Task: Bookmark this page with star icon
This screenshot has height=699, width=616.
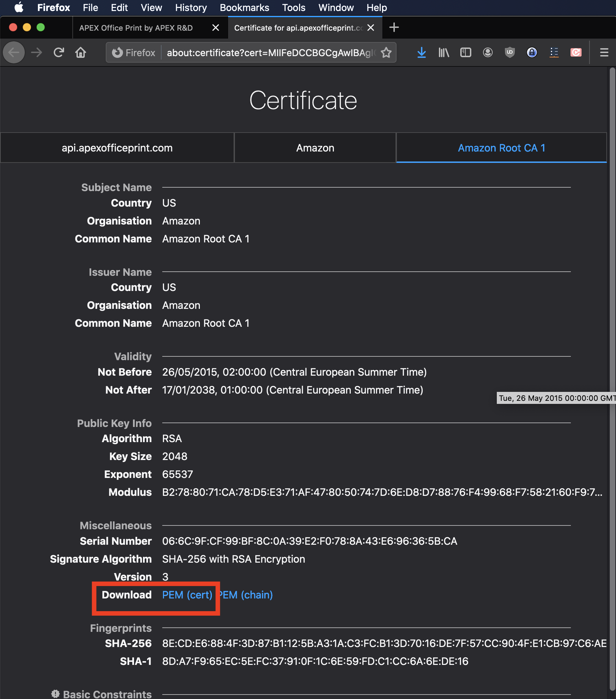Action: (x=386, y=53)
